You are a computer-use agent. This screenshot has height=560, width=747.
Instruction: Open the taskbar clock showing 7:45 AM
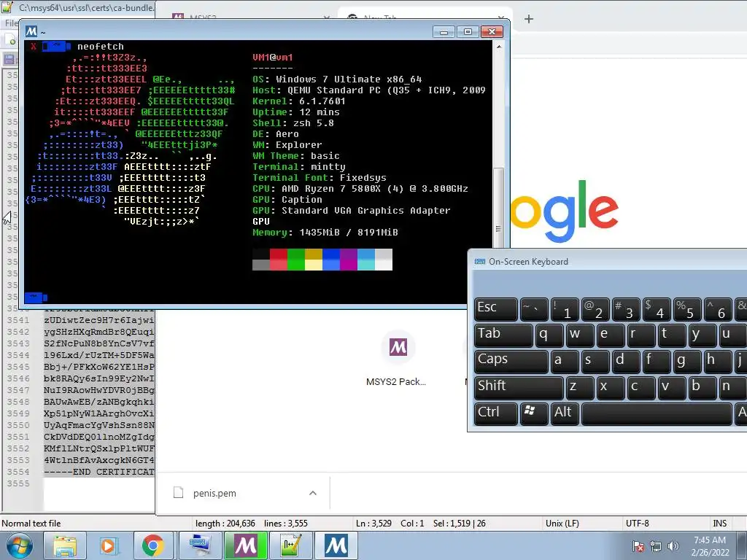pyautogui.click(x=710, y=545)
